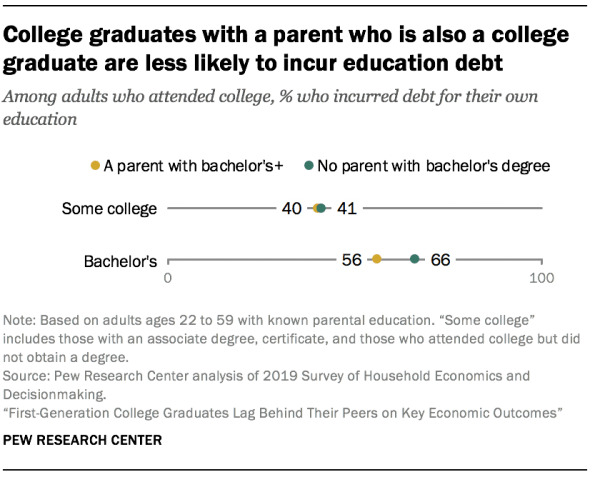The width and height of the screenshot is (600, 477).
Task: Select the "No parent with bachelor's degree" legend label
Action: [x=434, y=163]
